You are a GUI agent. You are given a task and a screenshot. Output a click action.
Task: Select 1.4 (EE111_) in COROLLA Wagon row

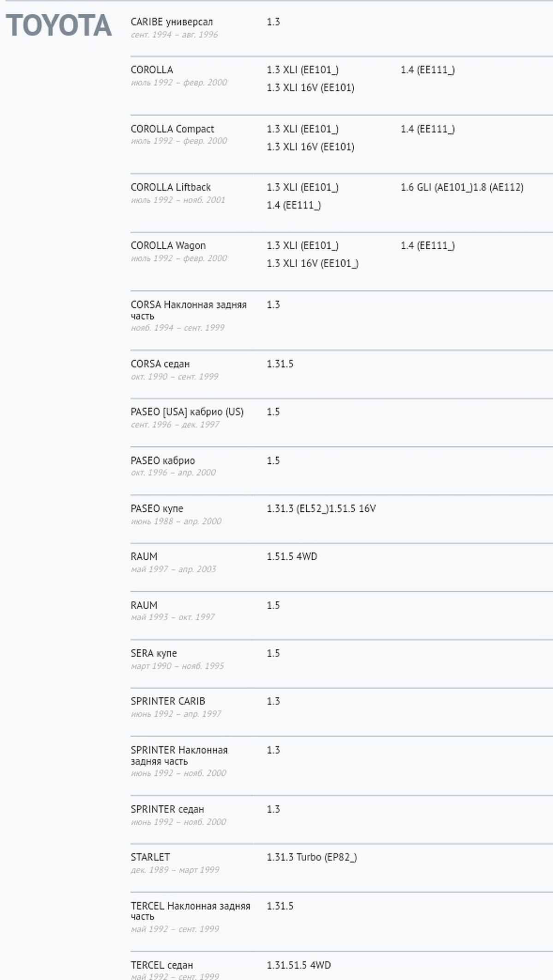point(427,246)
